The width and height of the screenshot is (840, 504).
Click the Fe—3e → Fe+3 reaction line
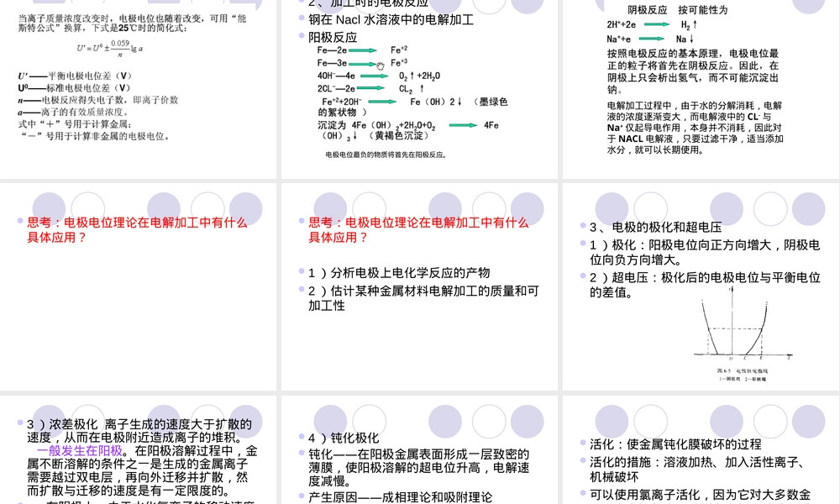(362, 63)
